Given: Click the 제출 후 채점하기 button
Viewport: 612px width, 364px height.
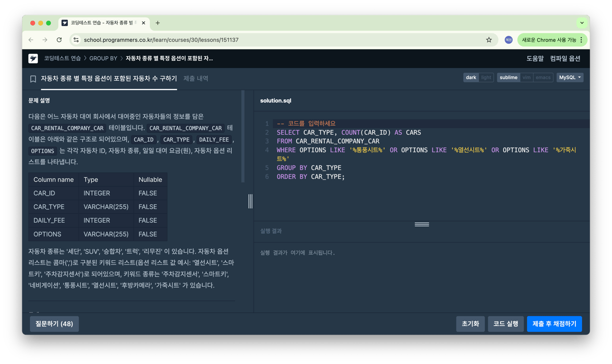Looking at the screenshot, I should 554,324.
